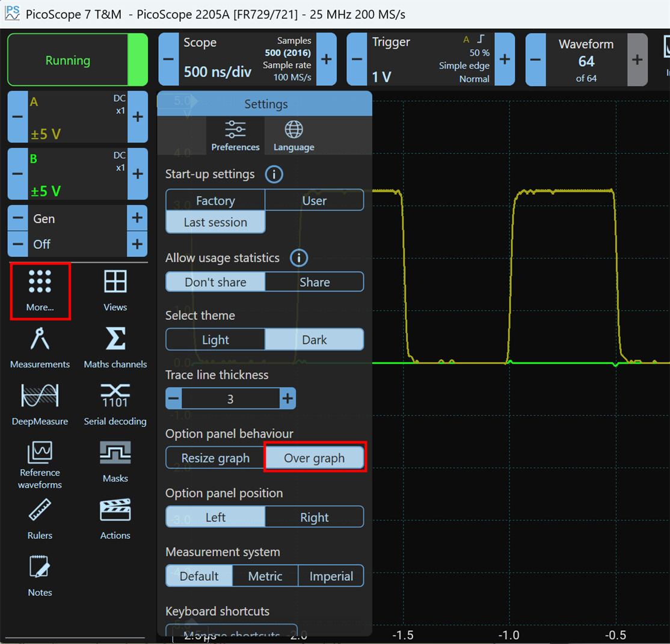Select the Light theme
This screenshot has height=644, width=670.
coord(215,340)
